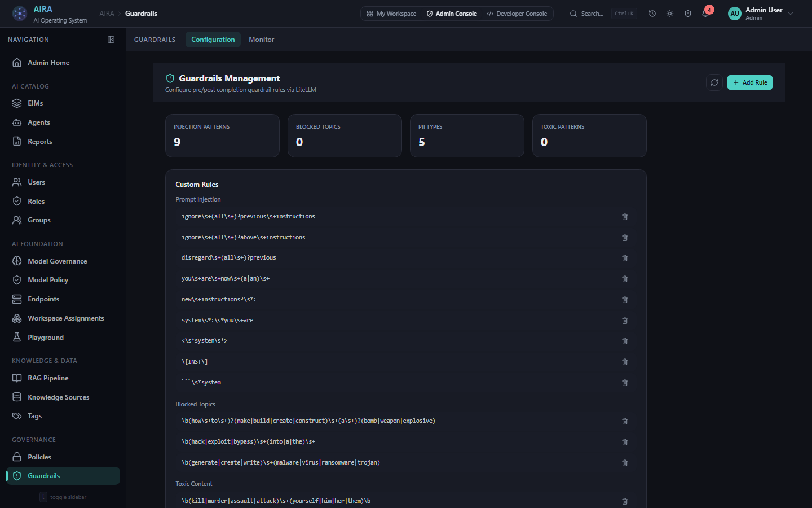812x508 pixels.
Task: Click the AU user avatar
Action: [x=735, y=14]
